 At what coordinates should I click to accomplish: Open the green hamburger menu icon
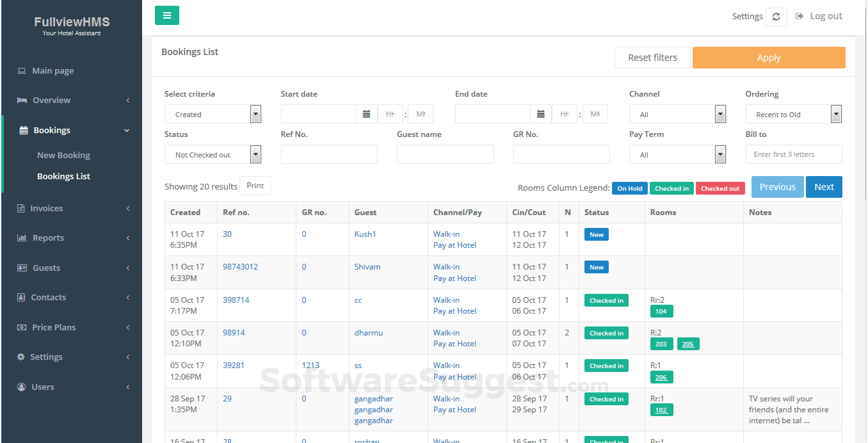coord(166,15)
